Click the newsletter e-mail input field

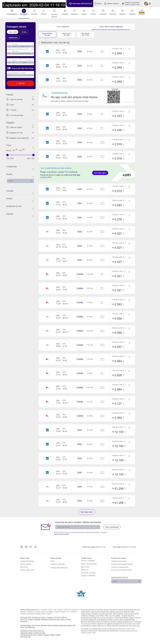pyautogui.click(x=78, y=527)
